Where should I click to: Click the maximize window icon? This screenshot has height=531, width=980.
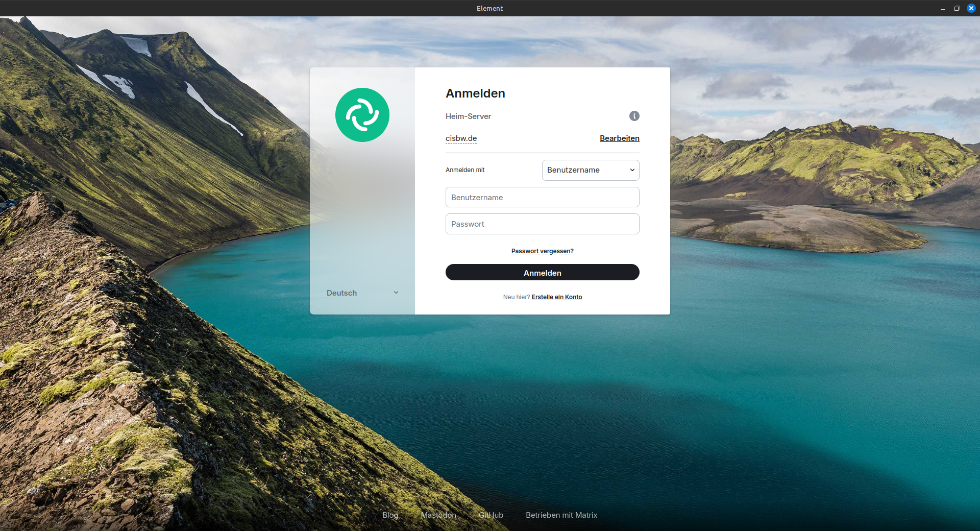(958, 8)
